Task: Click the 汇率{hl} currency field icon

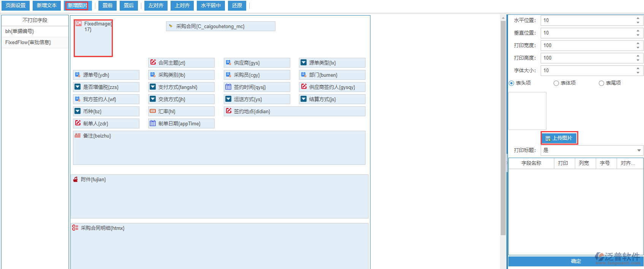Action: point(153,111)
